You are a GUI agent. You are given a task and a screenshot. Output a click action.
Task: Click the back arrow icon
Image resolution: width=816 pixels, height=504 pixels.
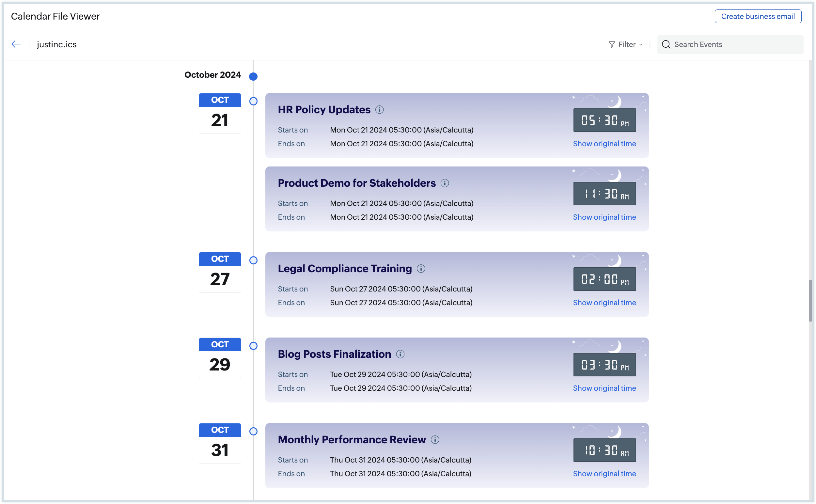[16, 44]
